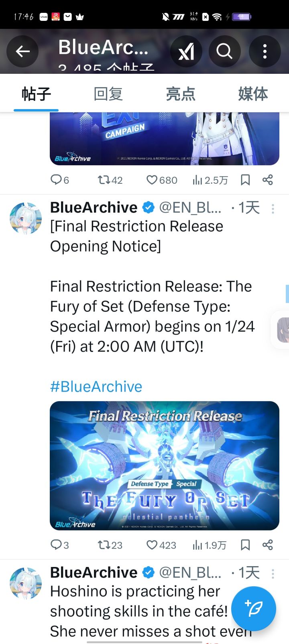Like the campaign post with 680 likes
289x644 pixels.
[x=161, y=180]
